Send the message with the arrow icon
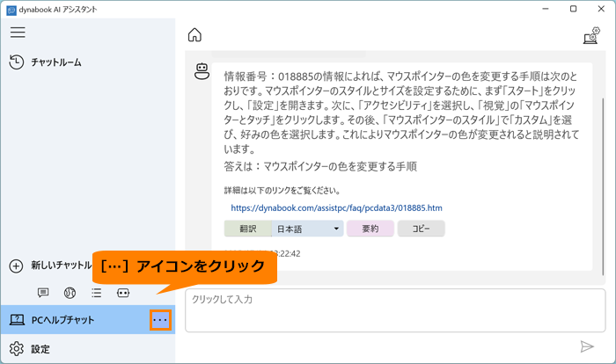 [587, 346]
